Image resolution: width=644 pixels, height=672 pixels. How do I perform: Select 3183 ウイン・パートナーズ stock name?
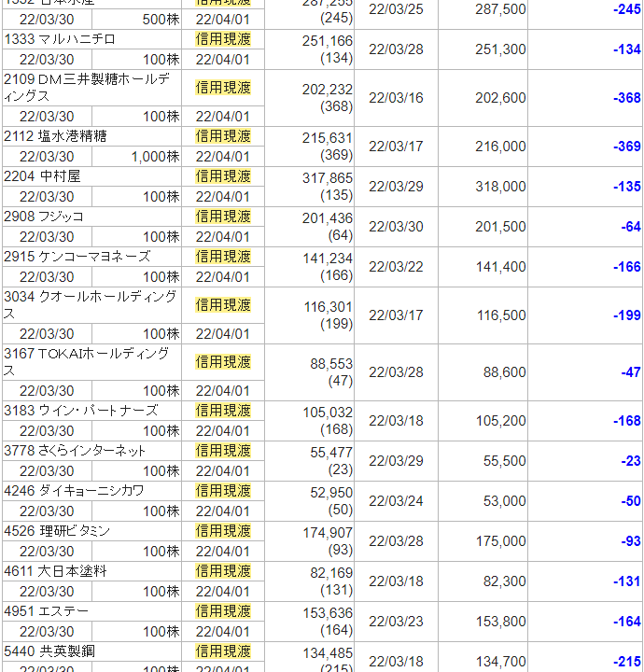click(x=80, y=411)
